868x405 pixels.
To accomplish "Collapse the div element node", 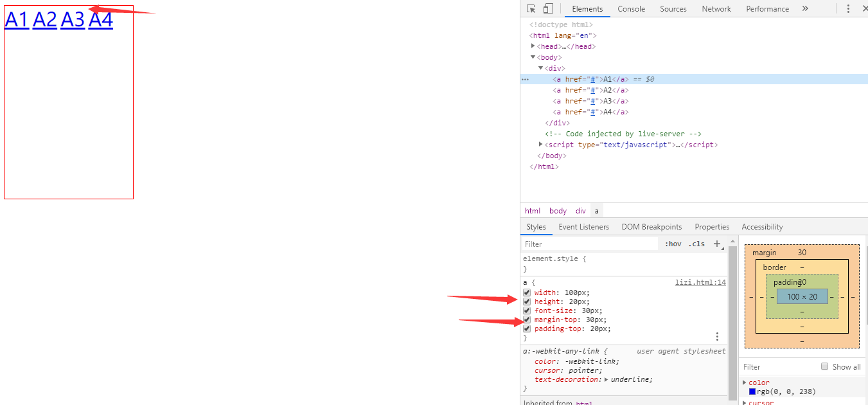I will click(x=541, y=68).
